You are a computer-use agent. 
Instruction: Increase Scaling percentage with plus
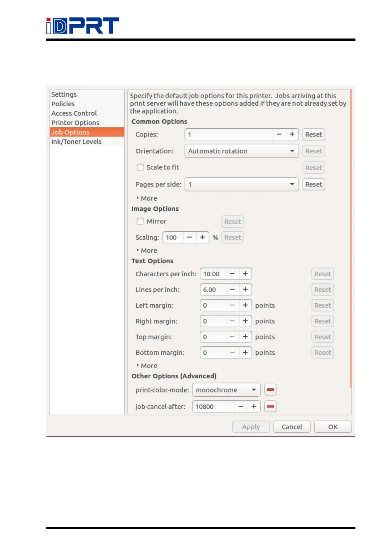pos(202,237)
